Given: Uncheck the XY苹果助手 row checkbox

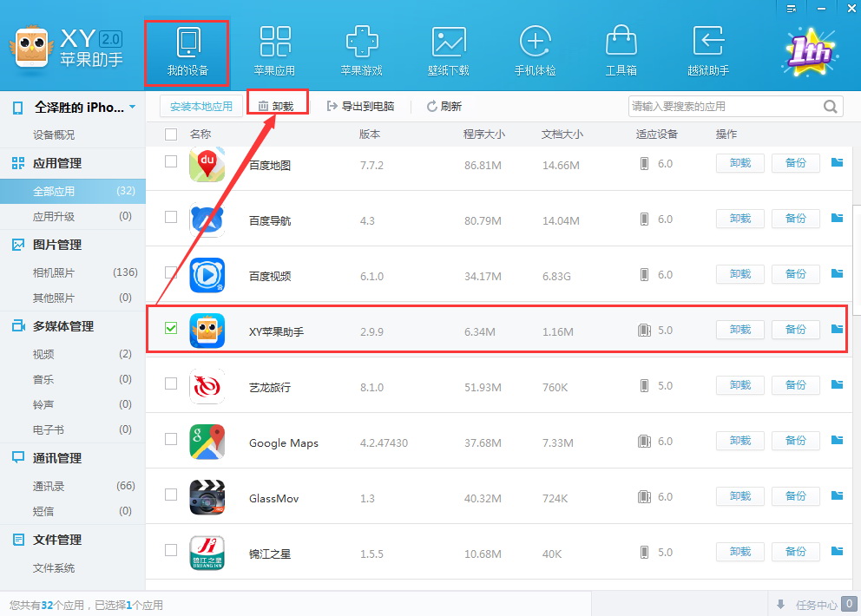Looking at the screenshot, I should tap(171, 328).
